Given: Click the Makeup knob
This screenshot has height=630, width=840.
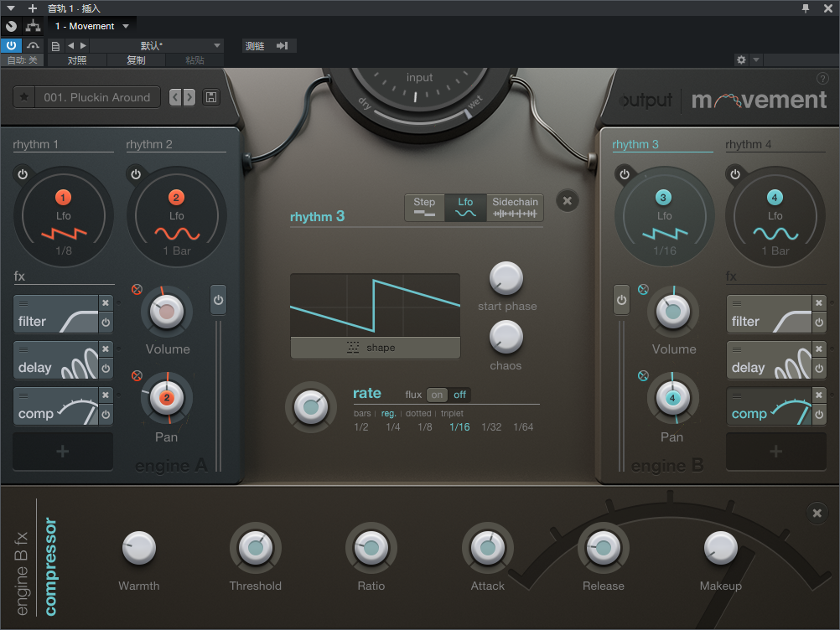Looking at the screenshot, I should click(720, 548).
